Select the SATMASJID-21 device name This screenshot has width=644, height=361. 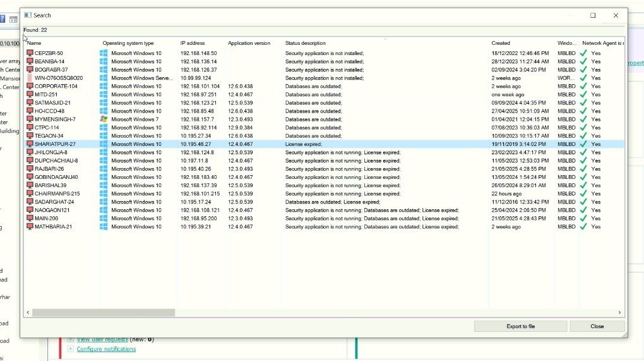pyautogui.click(x=52, y=103)
